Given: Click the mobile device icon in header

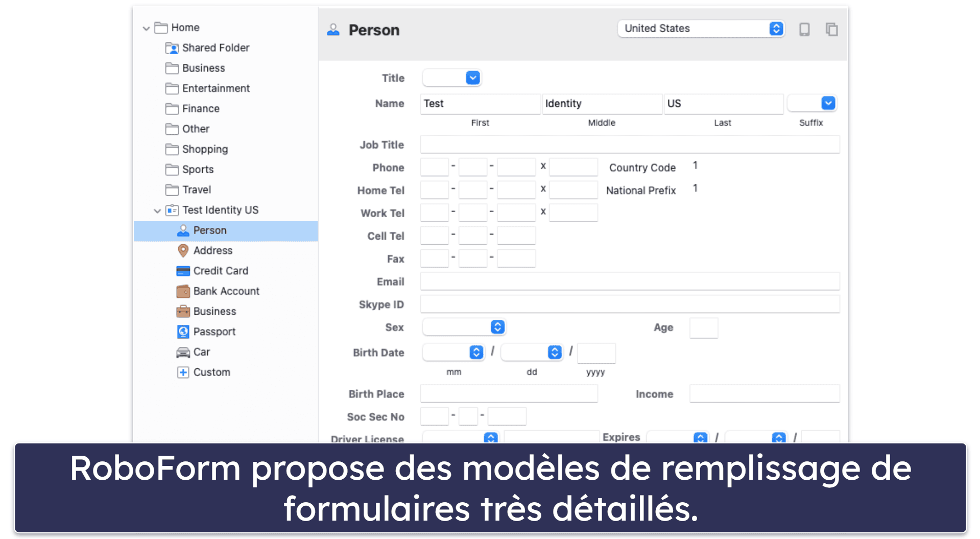Looking at the screenshot, I should tap(804, 29).
